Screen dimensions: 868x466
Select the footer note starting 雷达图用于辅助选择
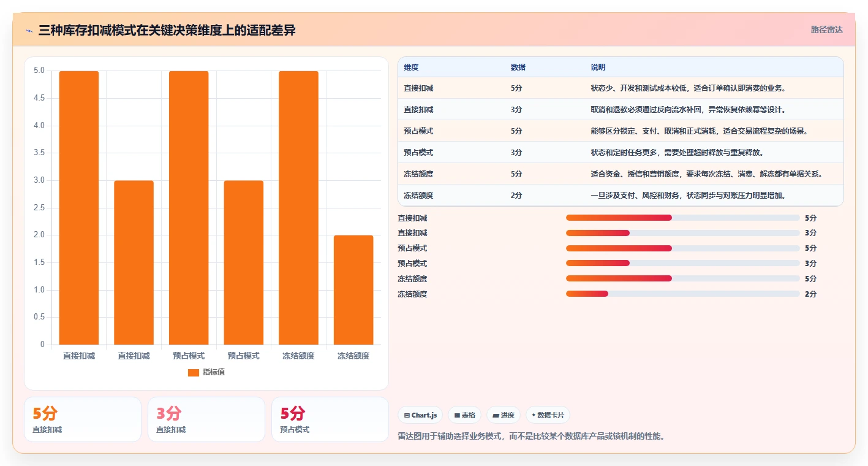point(531,437)
